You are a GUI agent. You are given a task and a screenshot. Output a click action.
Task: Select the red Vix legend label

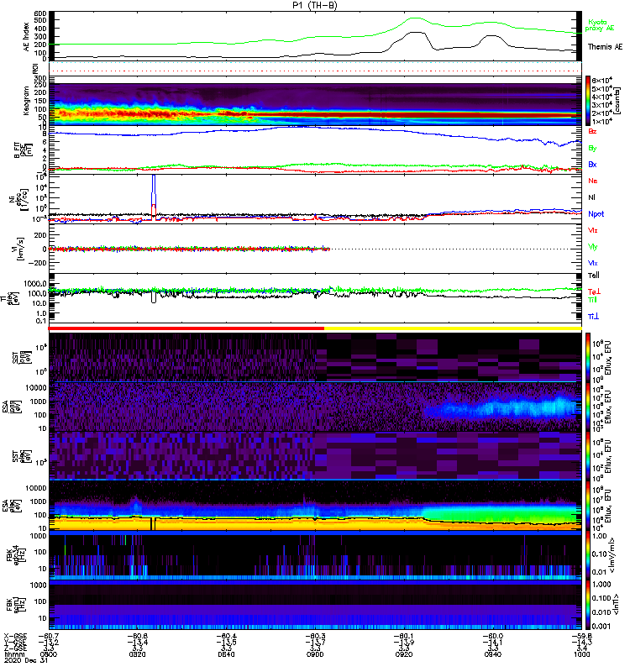(593, 230)
